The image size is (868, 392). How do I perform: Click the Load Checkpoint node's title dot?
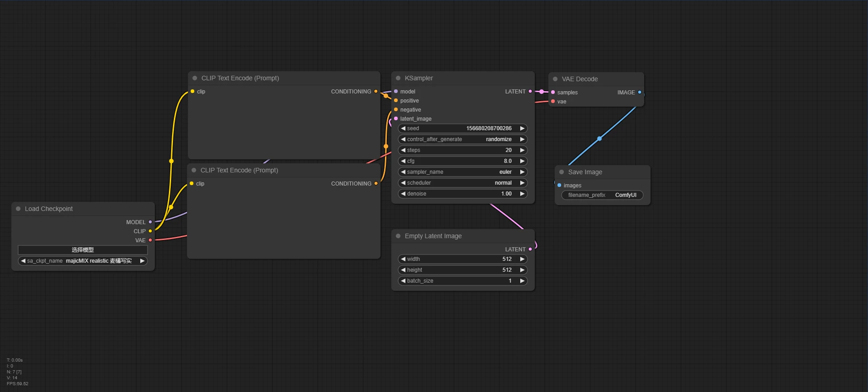click(x=18, y=209)
